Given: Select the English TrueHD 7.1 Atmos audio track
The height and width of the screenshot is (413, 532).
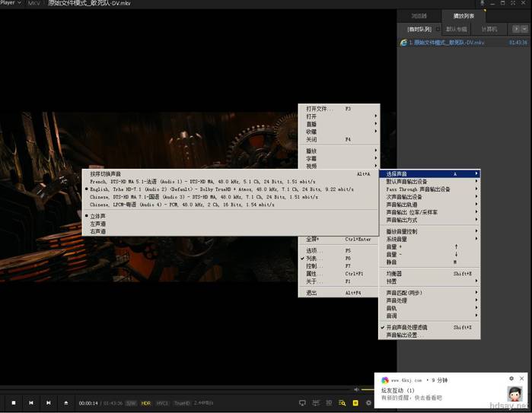Looking at the screenshot, I should click(230, 189).
